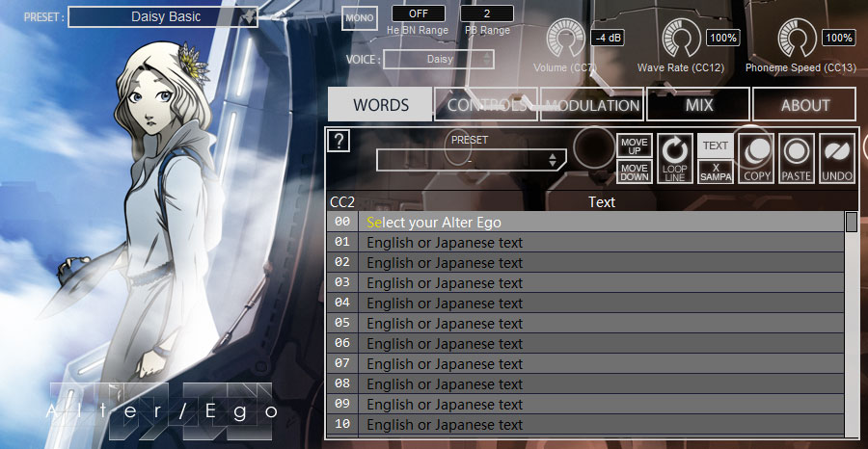Adjust the Volume (CC7) knob
This screenshot has width=868, height=449.
point(566,39)
